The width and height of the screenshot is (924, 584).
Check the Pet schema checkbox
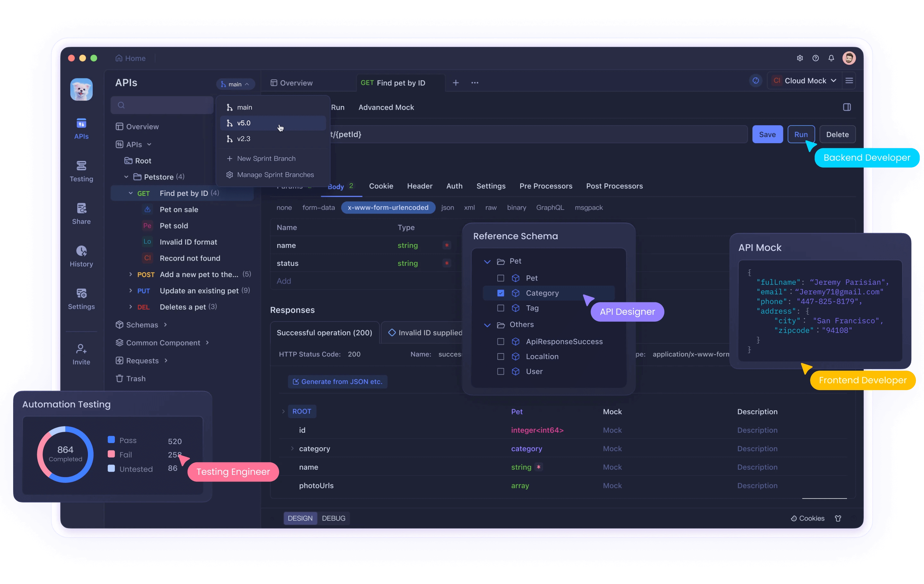[501, 278]
